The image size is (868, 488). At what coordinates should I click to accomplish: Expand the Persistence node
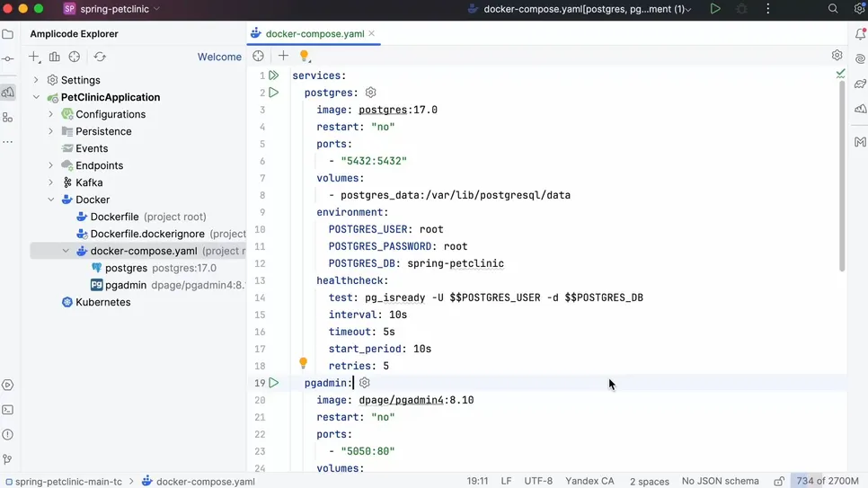tap(51, 131)
